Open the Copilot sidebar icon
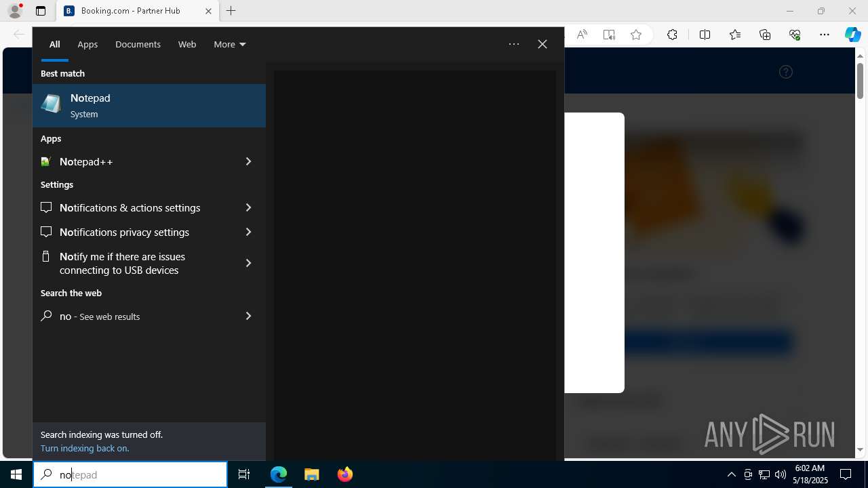 [853, 35]
